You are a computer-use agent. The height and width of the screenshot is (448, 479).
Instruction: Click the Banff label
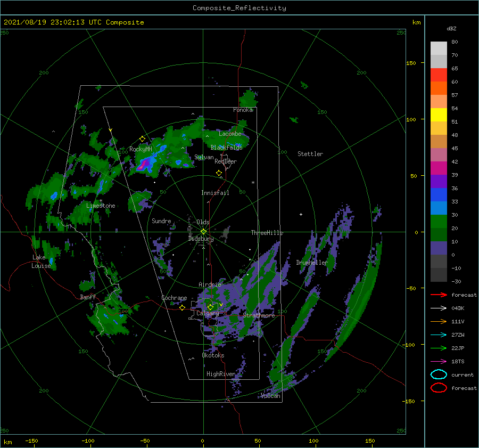[x=88, y=297]
